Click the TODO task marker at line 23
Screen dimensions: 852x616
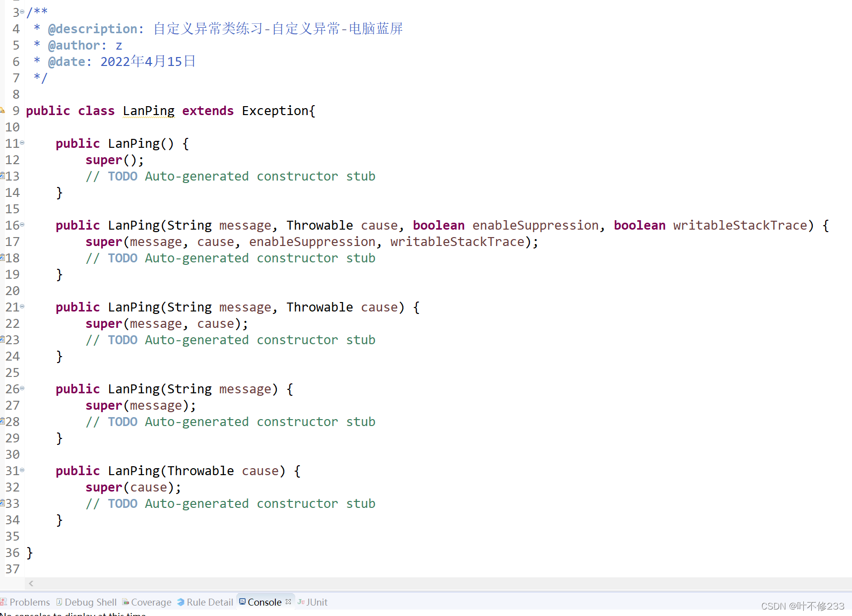pyautogui.click(x=2, y=339)
